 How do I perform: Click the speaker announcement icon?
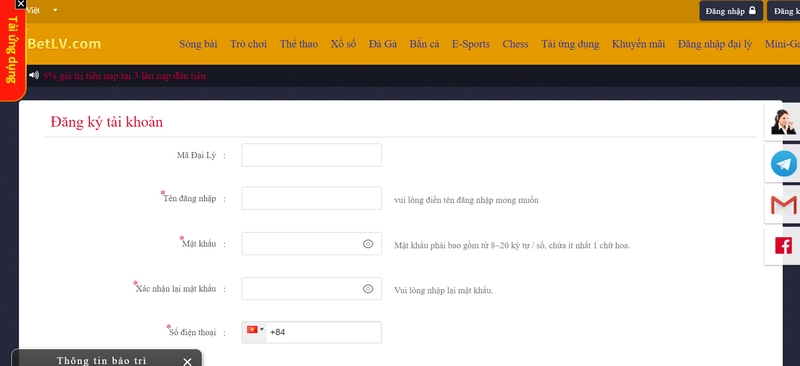point(34,76)
